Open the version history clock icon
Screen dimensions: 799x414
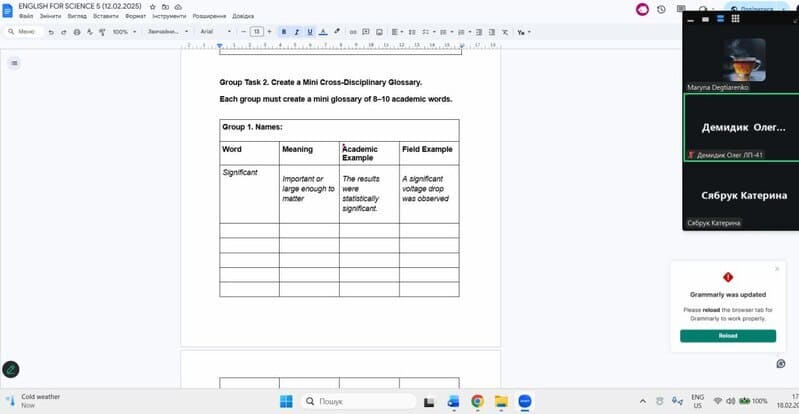click(x=661, y=9)
